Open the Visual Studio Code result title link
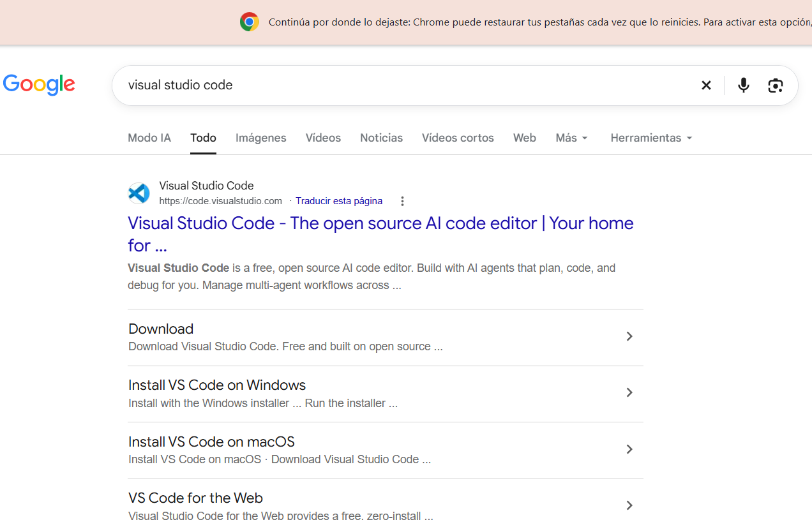The width and height of the screenshot is (812, 520). (380, 234)
